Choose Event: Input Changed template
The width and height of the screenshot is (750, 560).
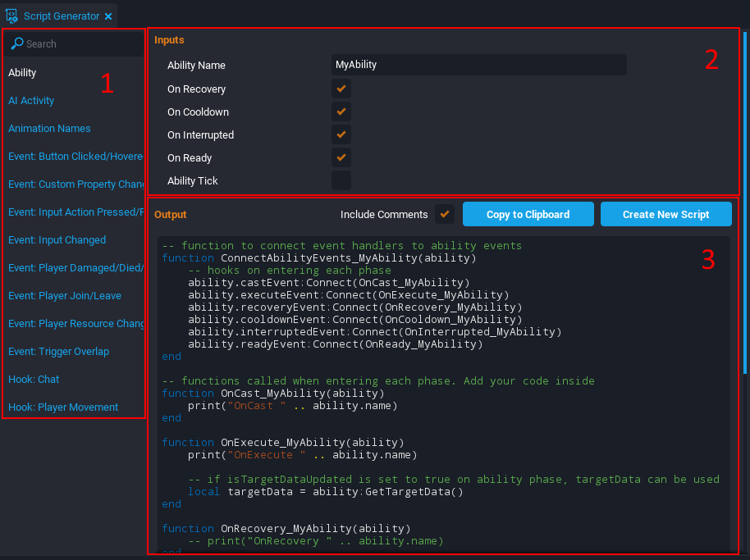tap(57, 240)
